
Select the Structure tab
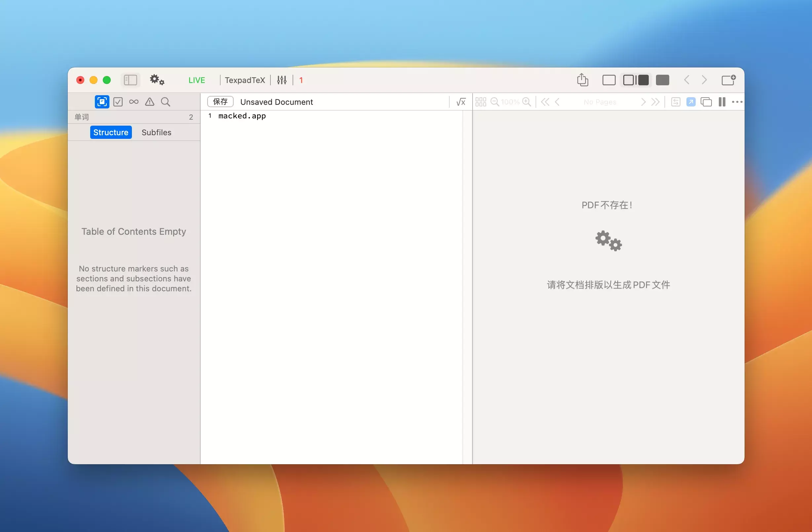110,132
